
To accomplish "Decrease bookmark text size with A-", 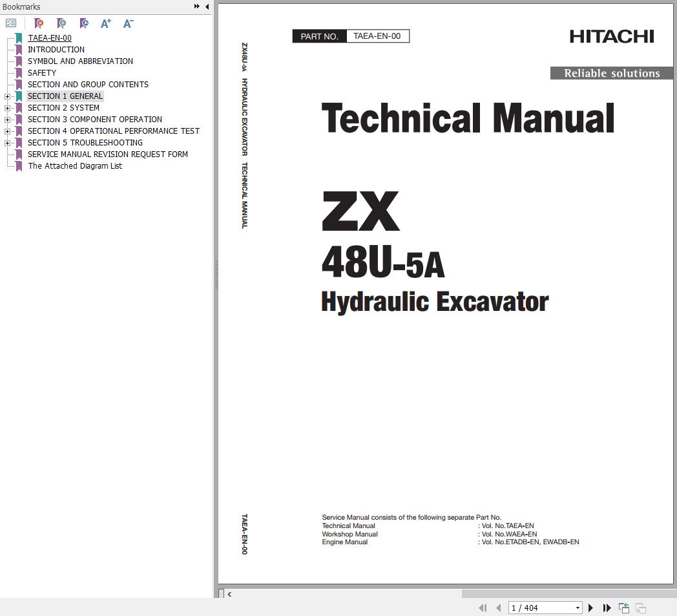I will pyautogui.click(x=129, y=23).
